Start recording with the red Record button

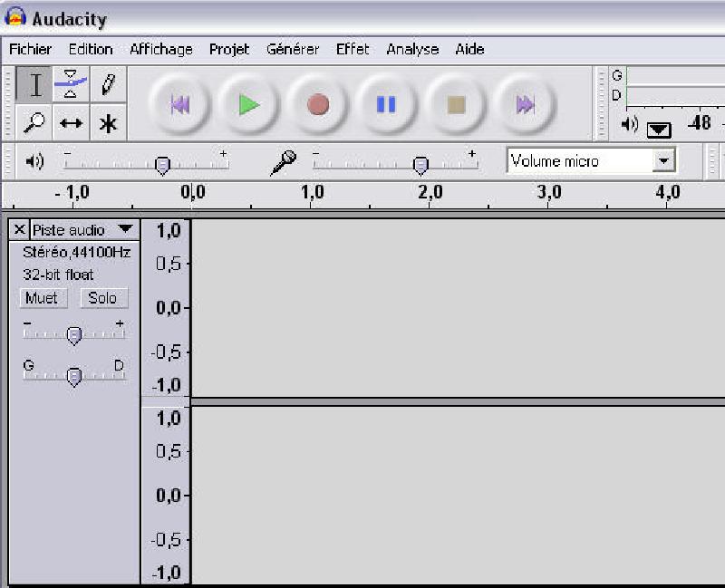coord(318,104)
